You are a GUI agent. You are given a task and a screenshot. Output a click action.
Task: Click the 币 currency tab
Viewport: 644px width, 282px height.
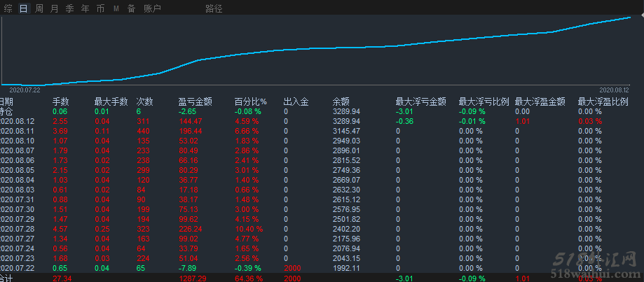(100, 8)
